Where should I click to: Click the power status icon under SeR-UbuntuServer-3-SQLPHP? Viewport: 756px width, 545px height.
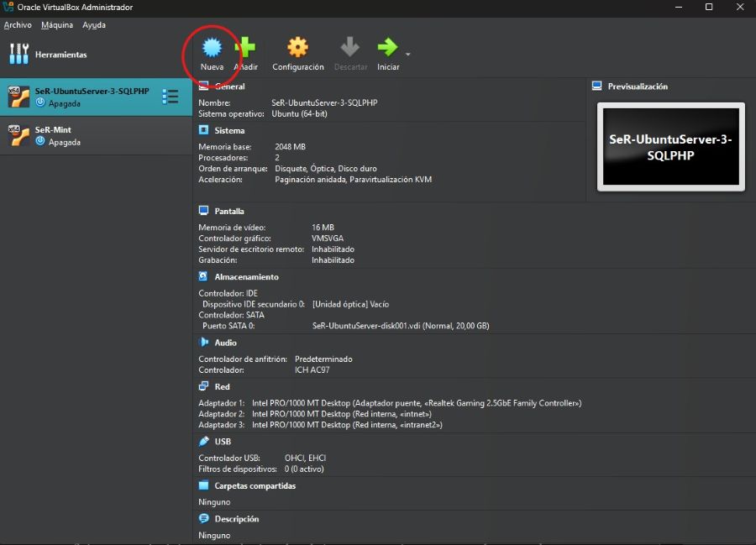point(40,102)
